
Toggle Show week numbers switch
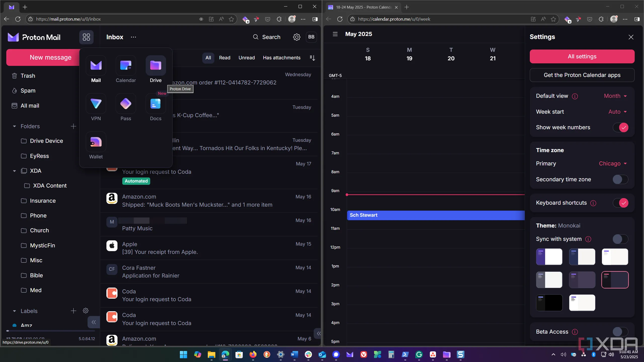620,127
